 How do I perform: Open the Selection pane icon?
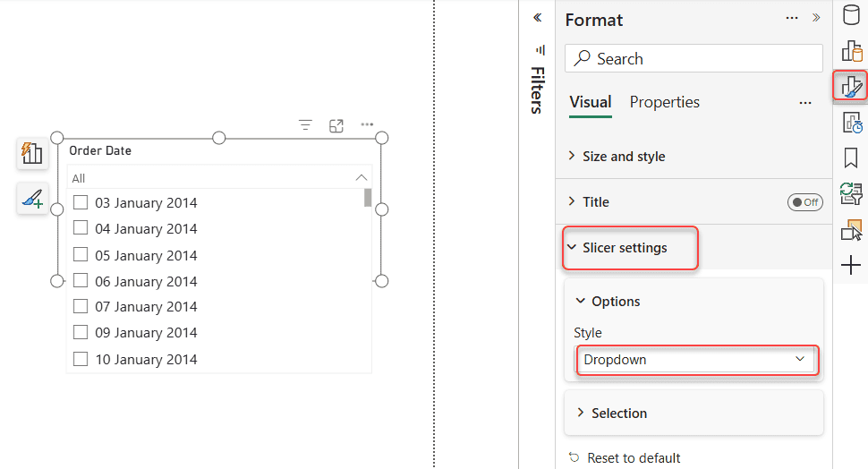click(x=851, y=230)
